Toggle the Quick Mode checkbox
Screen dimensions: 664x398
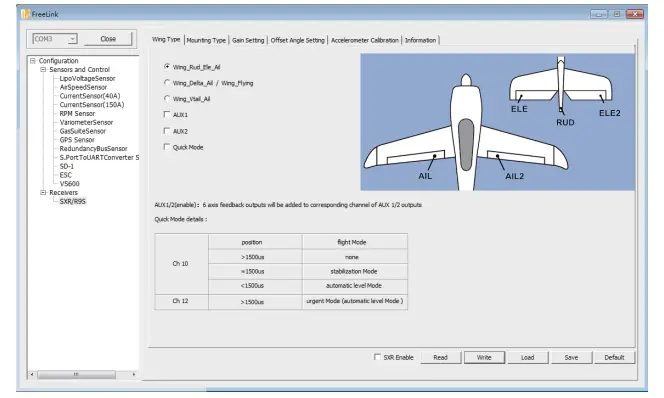click(167, 147)
